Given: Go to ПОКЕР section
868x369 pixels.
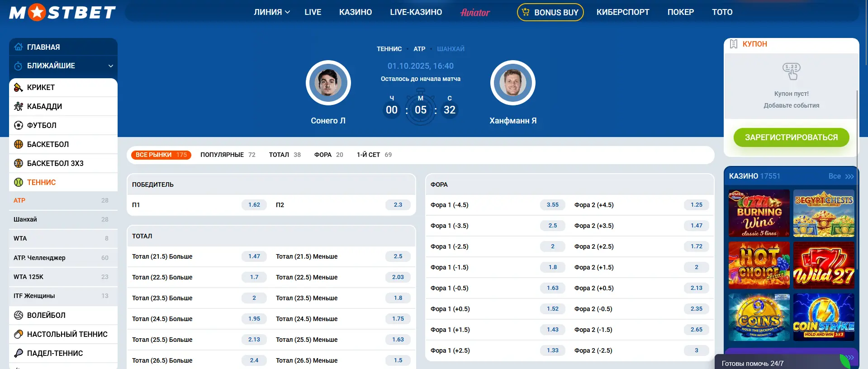Looking at the screenshot, I should (681, 12).
